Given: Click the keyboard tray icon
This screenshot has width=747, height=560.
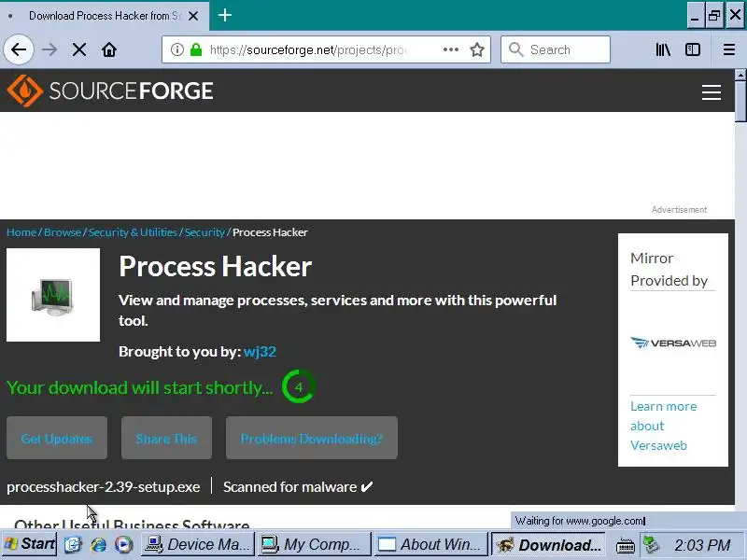Looking at the screenshot, I should pos(625,545).
